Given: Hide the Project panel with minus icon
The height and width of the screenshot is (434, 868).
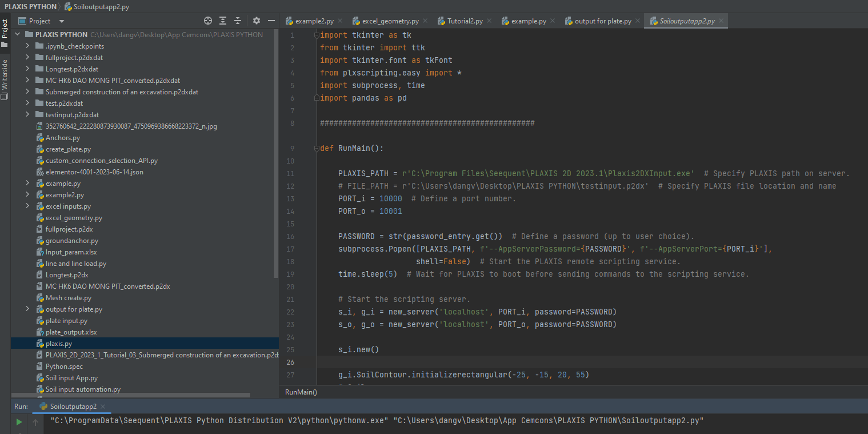Looking at the screenshot, I should [x=271, y=21].
